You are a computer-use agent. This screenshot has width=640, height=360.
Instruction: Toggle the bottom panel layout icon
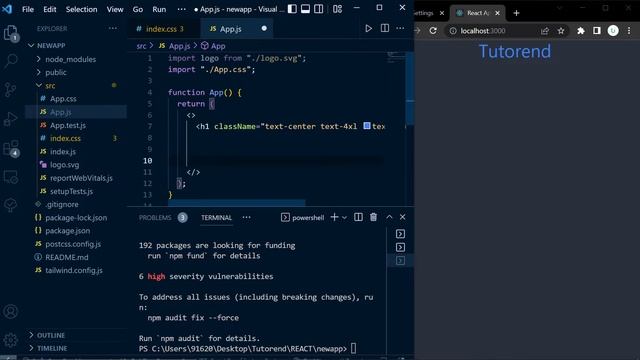pos(305,9)
